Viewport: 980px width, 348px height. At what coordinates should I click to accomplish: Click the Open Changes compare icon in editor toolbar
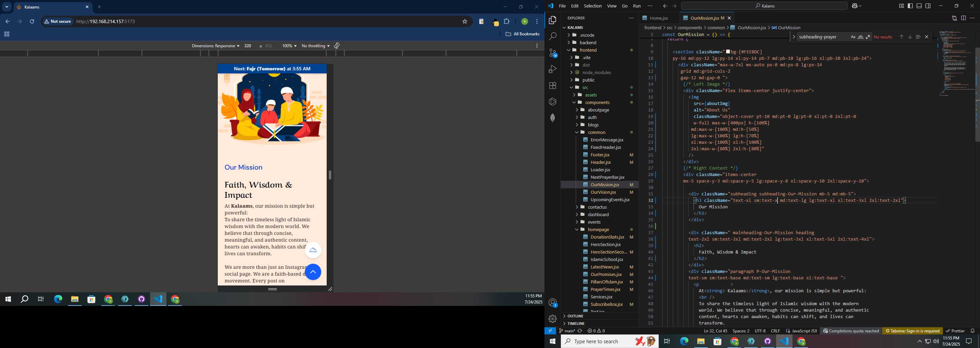click(954, 18)
